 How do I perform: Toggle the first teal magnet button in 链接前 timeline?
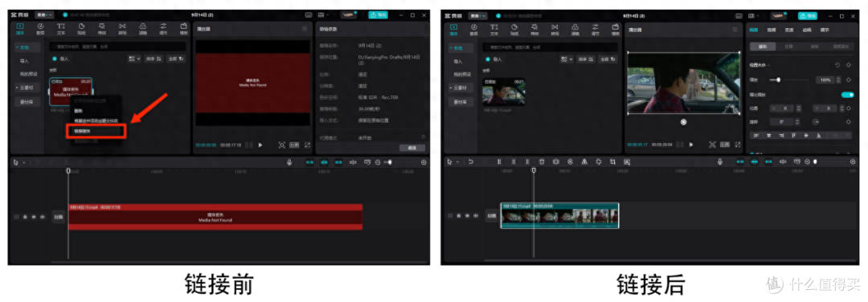point(310,162)
